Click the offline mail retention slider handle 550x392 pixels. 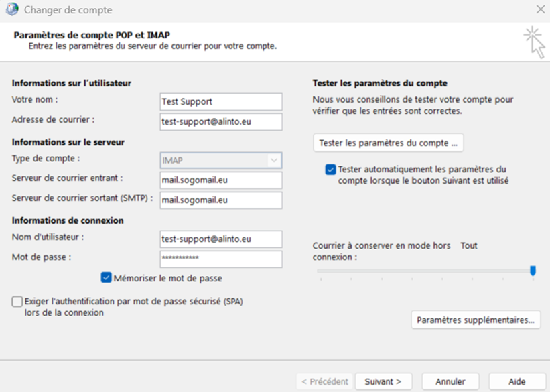coord(533,271)
